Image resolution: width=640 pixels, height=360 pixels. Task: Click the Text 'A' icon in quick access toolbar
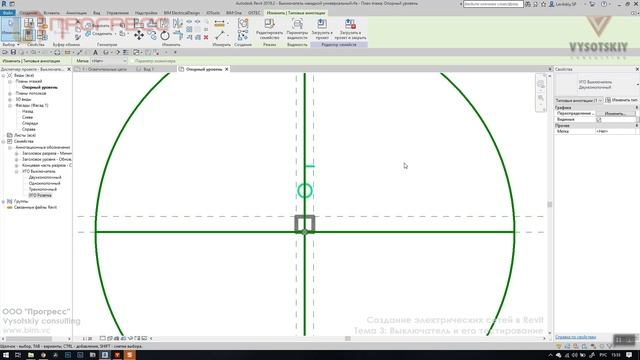click(96, 52)
